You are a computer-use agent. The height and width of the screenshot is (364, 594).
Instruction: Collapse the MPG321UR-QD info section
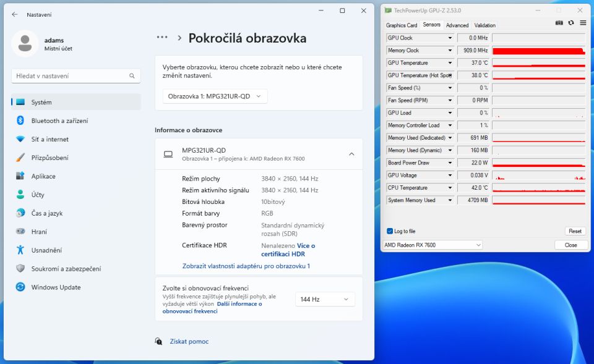click(351, 154)
